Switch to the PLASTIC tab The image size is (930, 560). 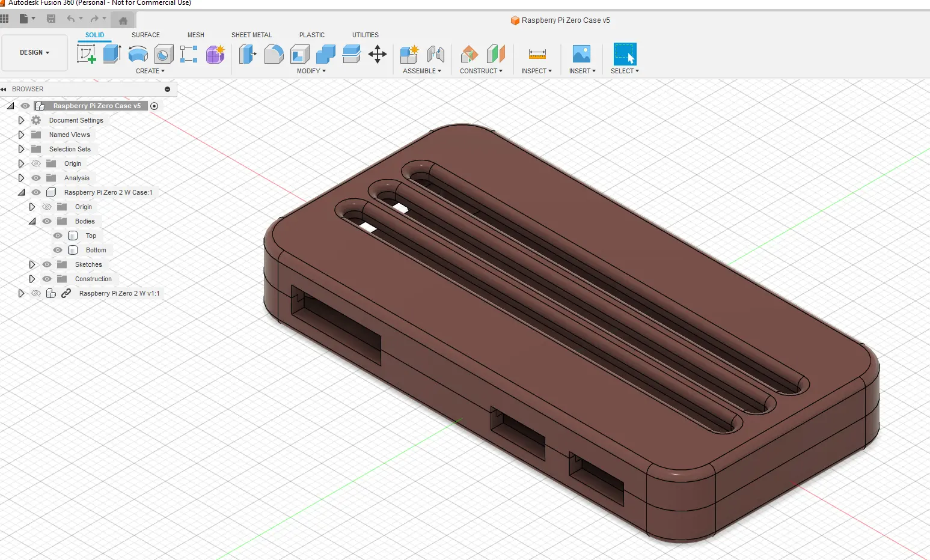point(311,35)
